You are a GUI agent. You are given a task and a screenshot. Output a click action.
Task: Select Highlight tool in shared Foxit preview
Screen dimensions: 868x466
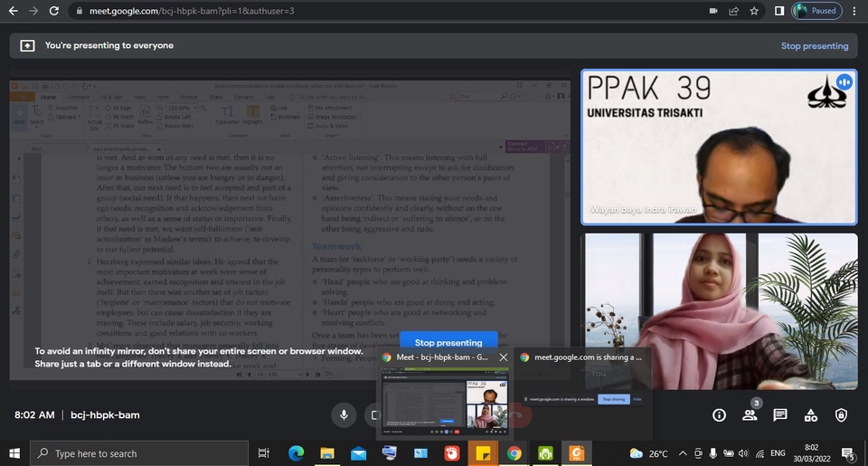pos(252,115)
